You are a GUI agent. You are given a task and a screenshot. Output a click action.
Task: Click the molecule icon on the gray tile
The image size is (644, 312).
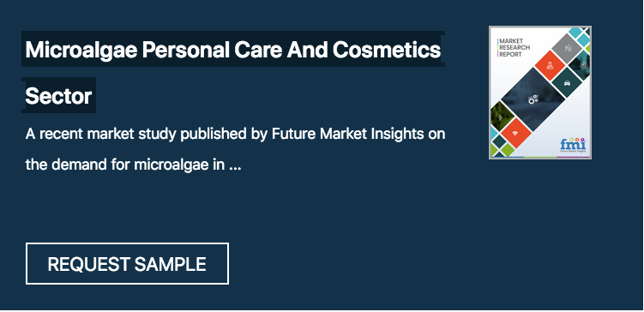pyautogui.click(x=568, y=48)
